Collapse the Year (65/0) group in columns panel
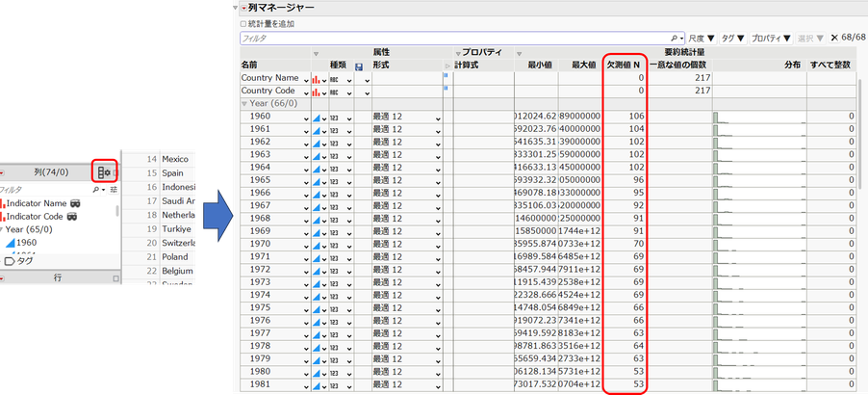The height and width of the screenshot is (395, 868). pyautogui.click(x=2, y=229)
